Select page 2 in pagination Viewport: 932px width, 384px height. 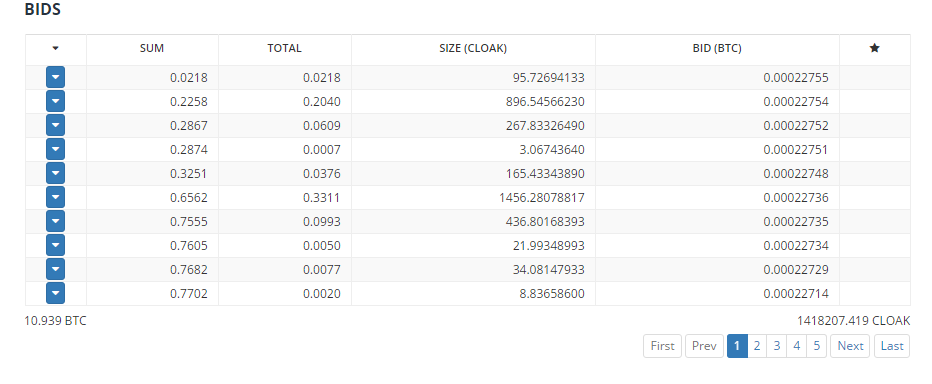click(757, 346)
